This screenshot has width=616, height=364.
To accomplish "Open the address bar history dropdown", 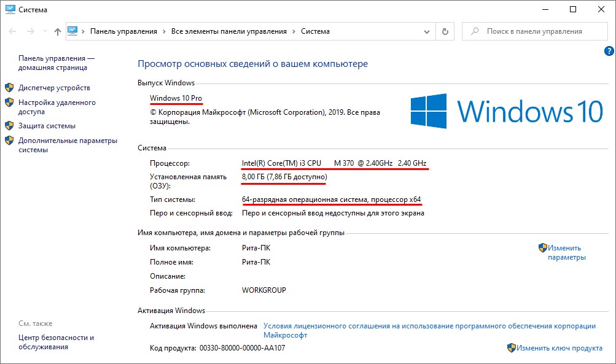I will 427,32.
